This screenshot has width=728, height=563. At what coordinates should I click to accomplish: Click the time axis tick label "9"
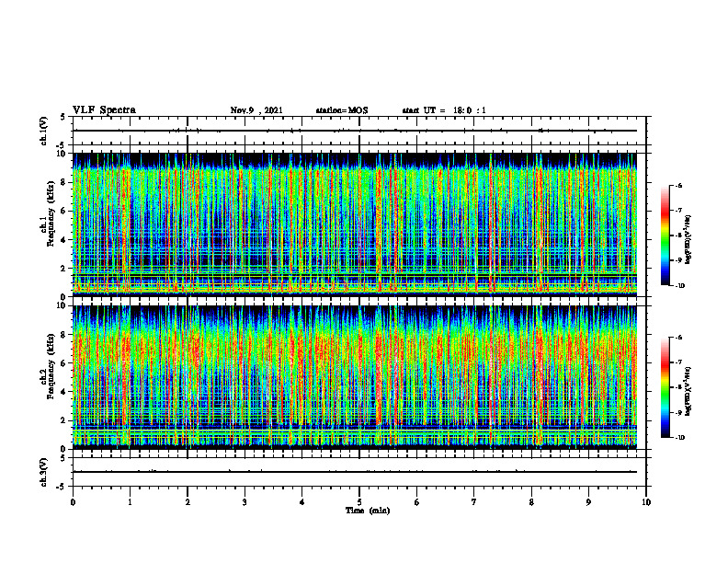[588, 502]
